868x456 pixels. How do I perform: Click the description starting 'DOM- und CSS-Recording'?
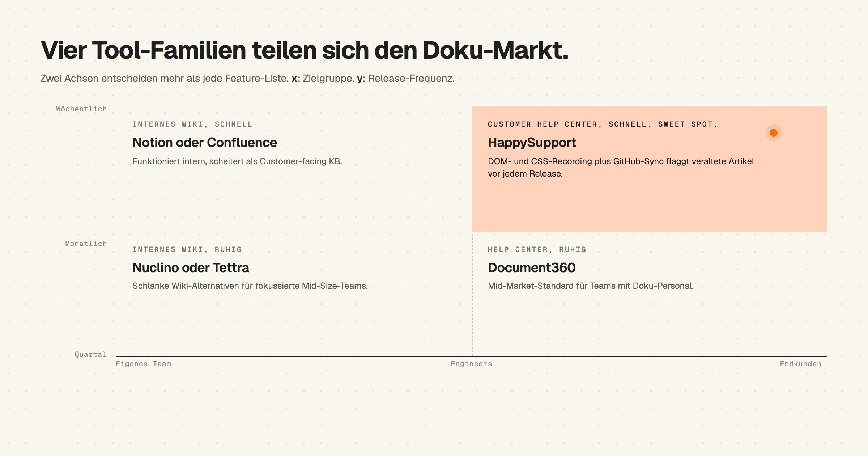coord(621,168)
